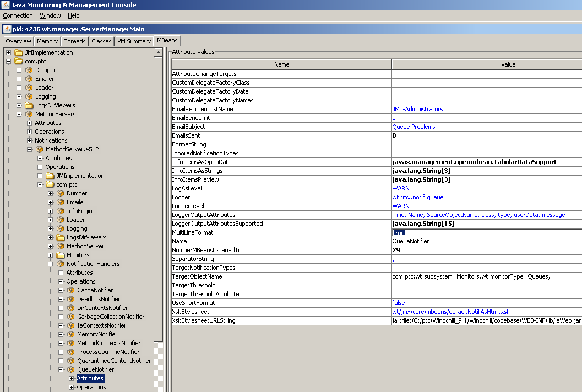Click the QueueNotifier MBean icon

71,370
